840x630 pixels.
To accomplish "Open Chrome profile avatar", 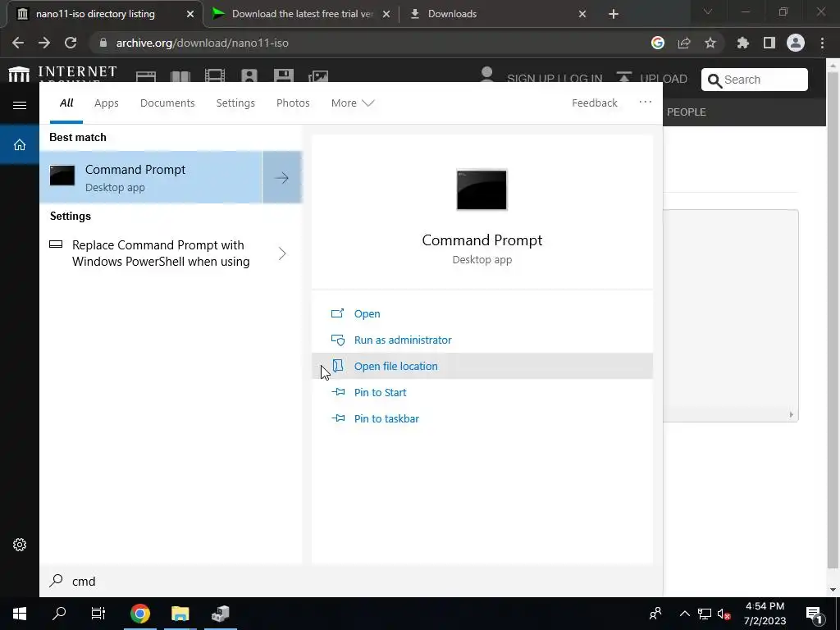I will point(796,43).
